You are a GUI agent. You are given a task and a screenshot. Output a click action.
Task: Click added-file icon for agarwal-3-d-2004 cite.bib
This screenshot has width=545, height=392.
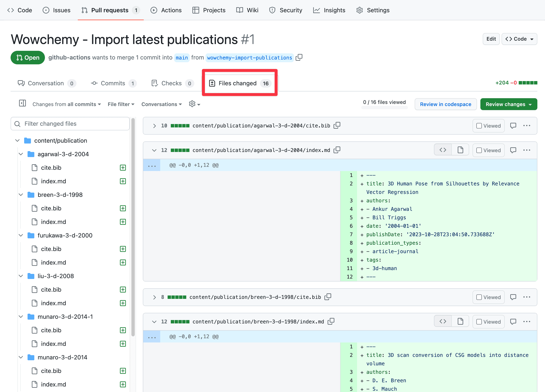[x=123, y=168]
